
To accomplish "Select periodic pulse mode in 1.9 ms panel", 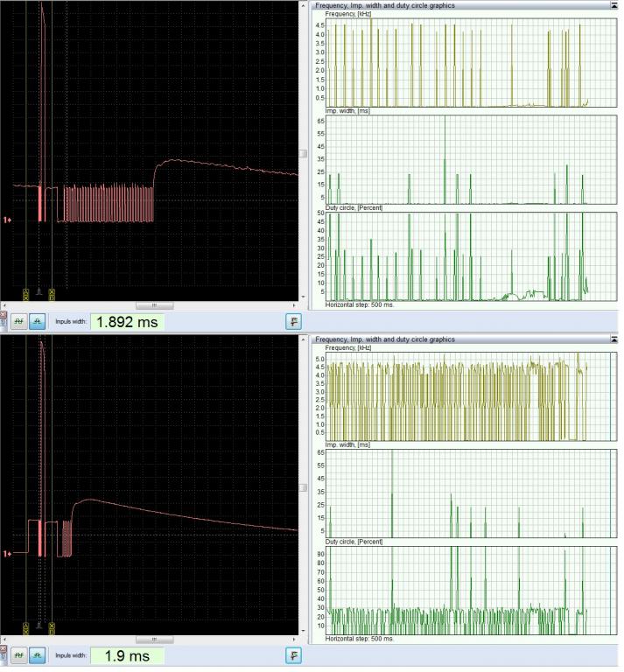I will tap(19, 655).
